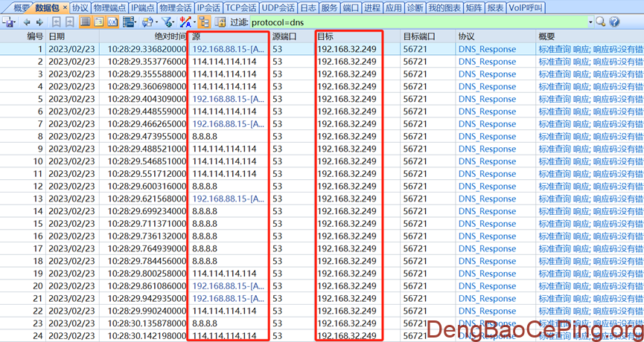Click the next bookmark icon in toolbar
644x342 pixels.
[68, 22]
